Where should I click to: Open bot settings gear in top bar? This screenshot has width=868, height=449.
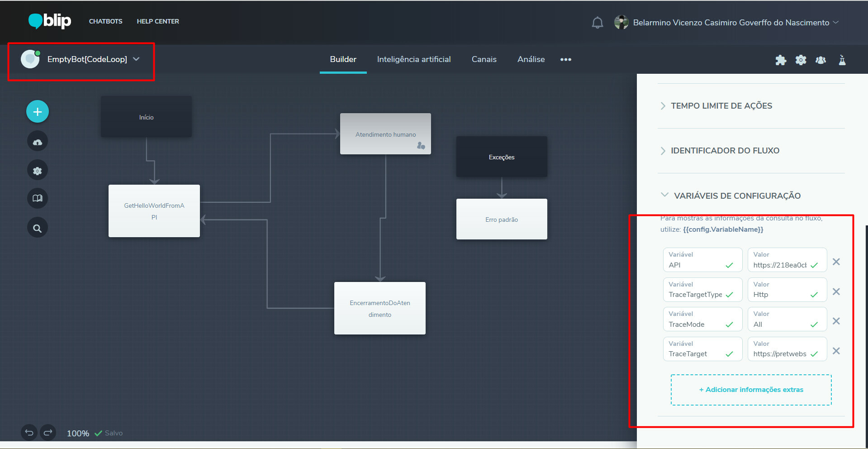(x=801, y=60)
